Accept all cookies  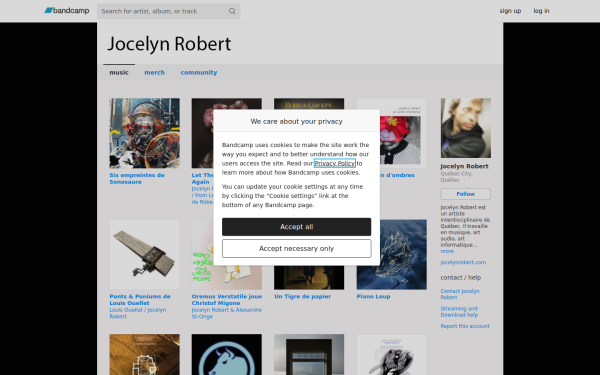[297, 227]
